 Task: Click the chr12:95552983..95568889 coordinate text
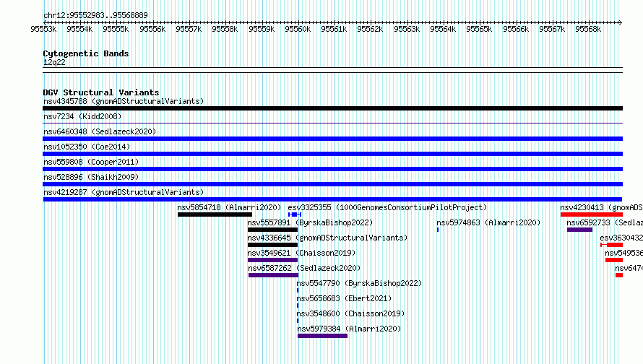click(x=95, y=15)
